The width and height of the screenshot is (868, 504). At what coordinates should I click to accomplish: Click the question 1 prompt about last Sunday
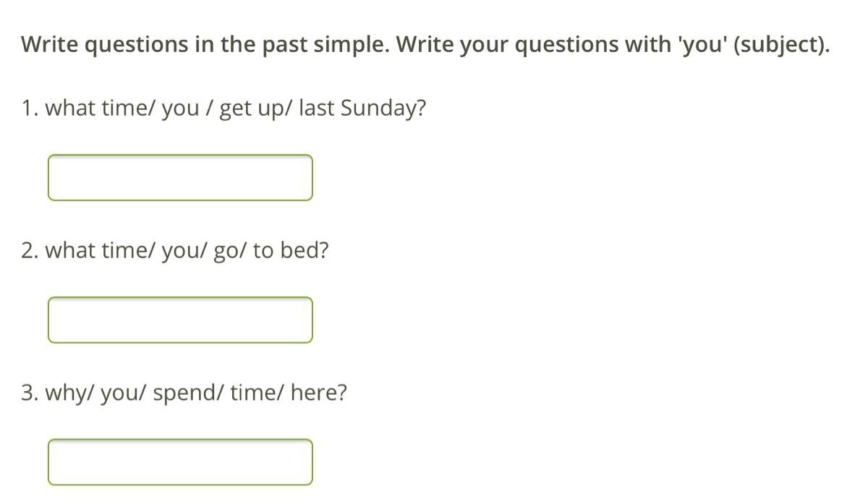tap(224, 108)
